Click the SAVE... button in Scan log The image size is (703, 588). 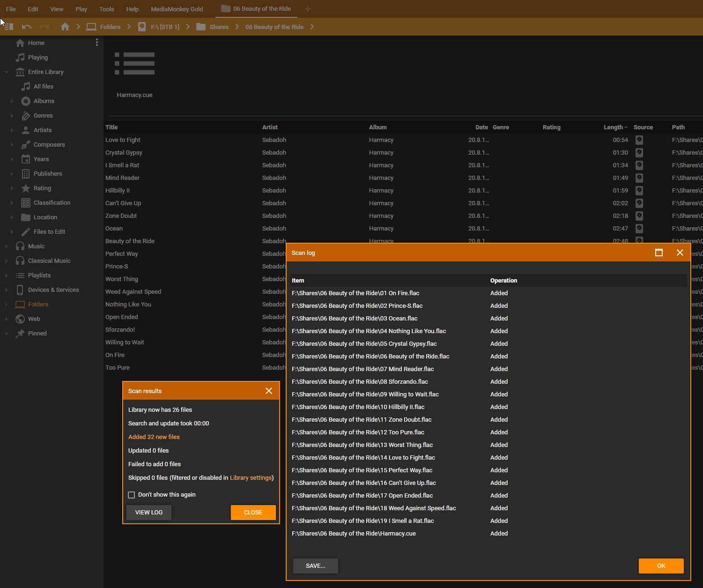[x=315, y=566]
